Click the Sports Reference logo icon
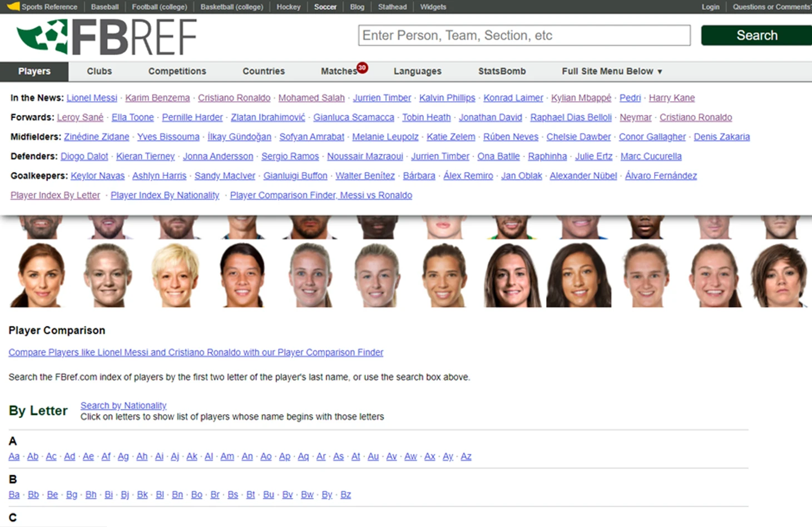 tap(13, 7)
